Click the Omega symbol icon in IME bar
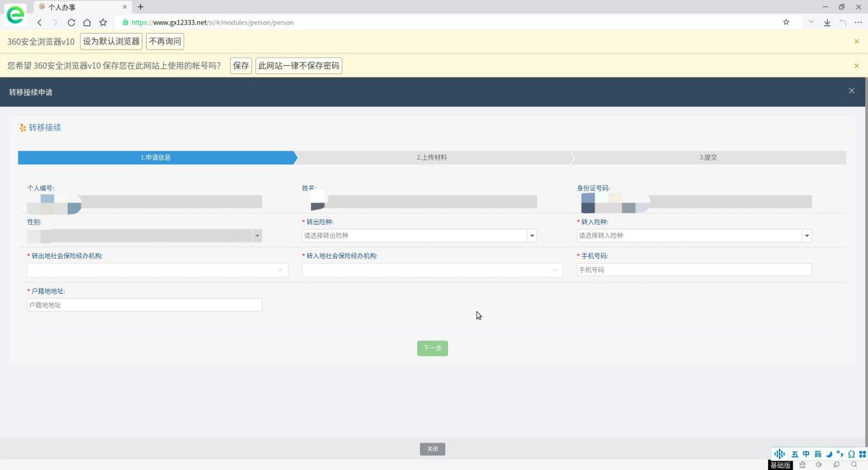868x470 pixels. tap(851, 454)
